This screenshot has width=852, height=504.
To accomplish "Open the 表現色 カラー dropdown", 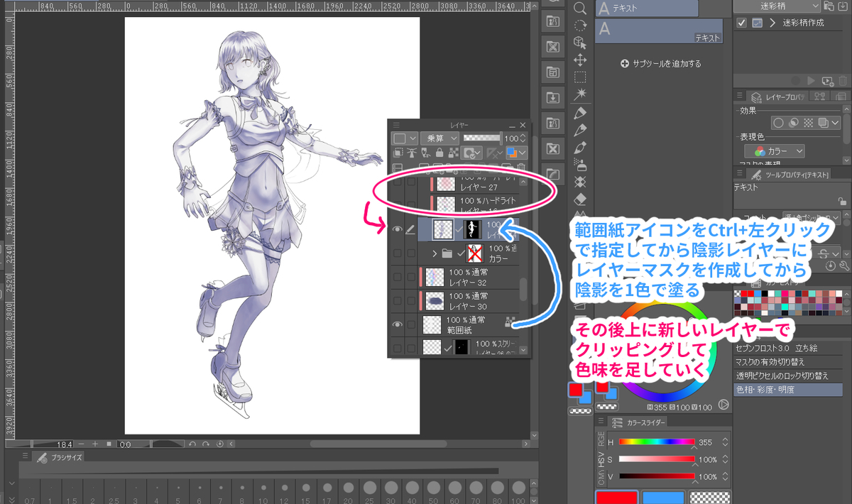I will (775, 151).
